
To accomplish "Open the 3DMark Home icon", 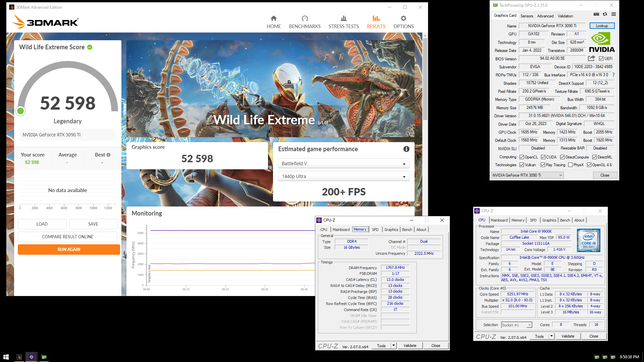I will click(x=274, y=18).
